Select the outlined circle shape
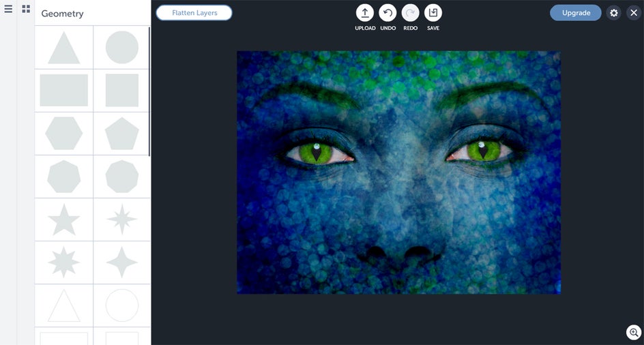 122,305
